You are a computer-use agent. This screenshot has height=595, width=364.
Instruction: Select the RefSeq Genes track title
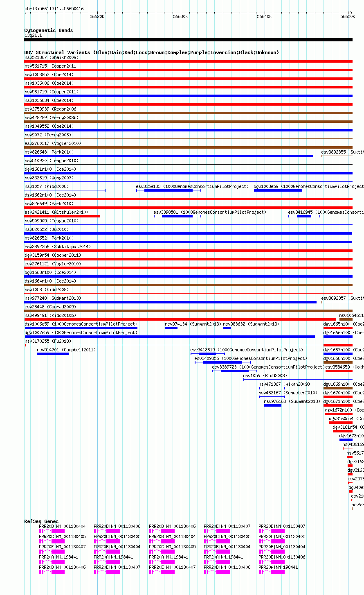pyautogui.click(x=42, y=521)
